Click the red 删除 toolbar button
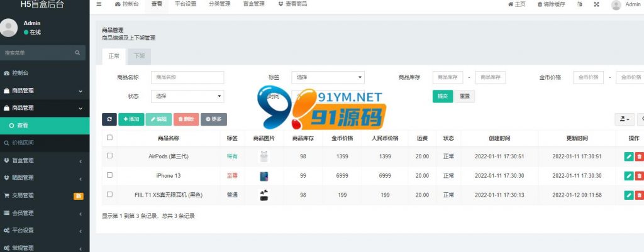Viewport: 644px width, 252px height. click(x=186, y=119)
